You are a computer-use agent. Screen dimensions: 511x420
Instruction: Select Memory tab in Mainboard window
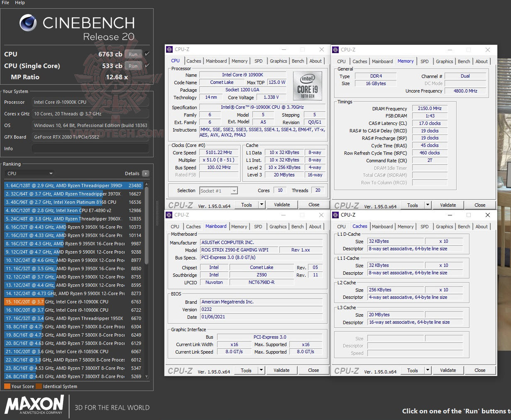click(x=239, y=227)
